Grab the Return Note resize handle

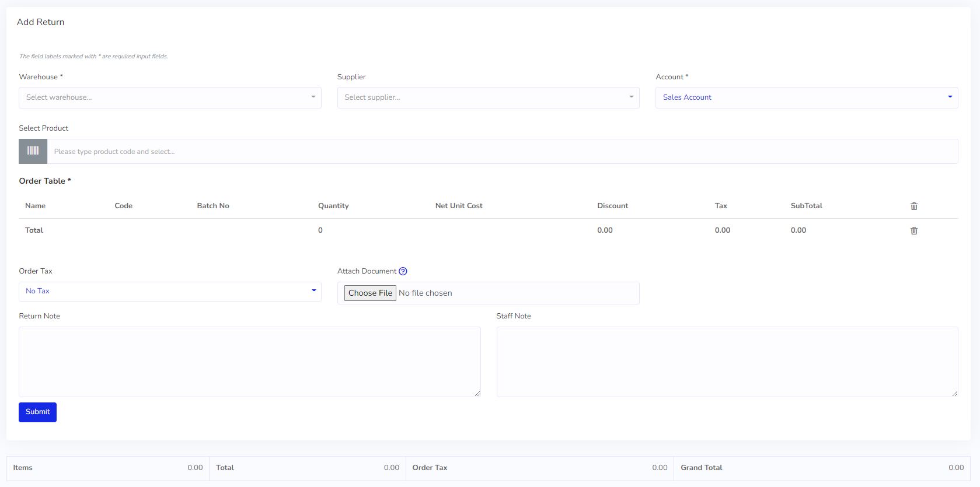tap(477, 393)
